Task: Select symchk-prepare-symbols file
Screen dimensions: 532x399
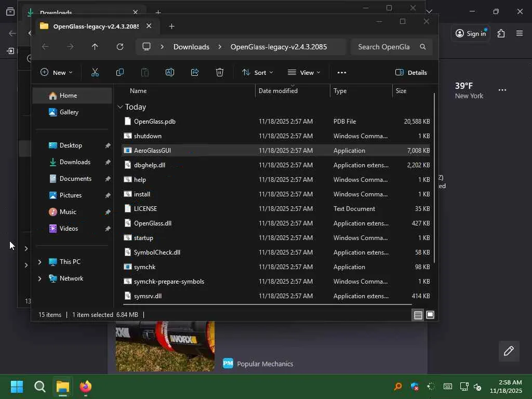Action: point(275,282)
